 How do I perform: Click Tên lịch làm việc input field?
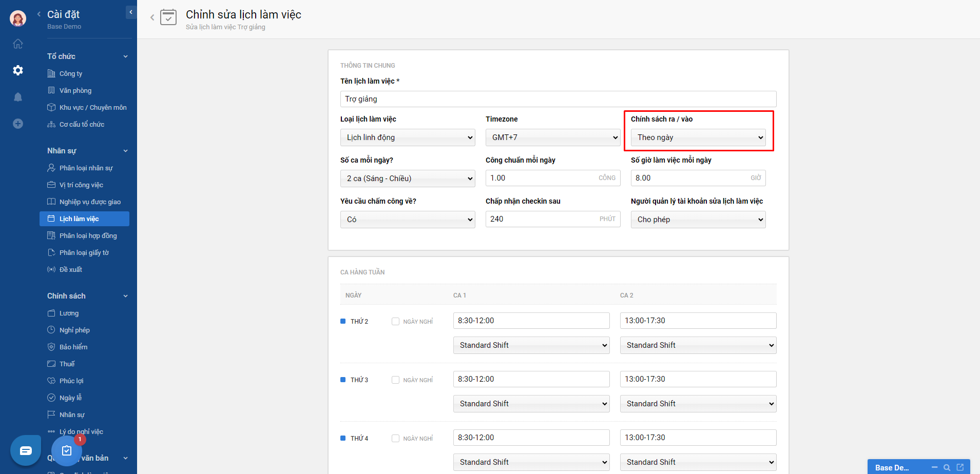coord(558,99)
